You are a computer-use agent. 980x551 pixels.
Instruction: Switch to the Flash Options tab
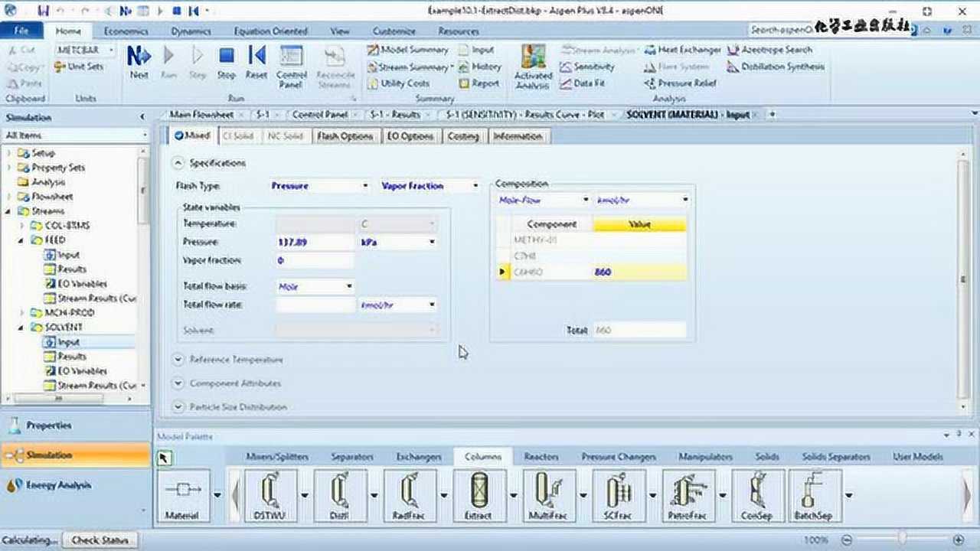(x=345, y=136)
